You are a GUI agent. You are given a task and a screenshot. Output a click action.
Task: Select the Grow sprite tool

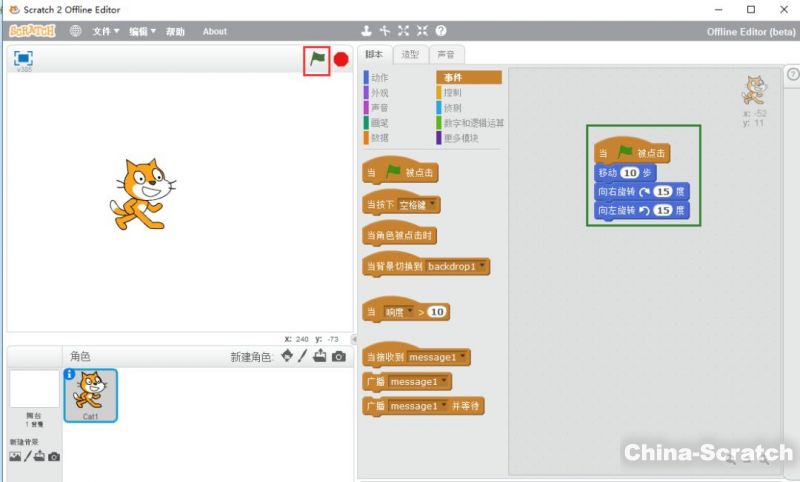click(x=404, y=31)
